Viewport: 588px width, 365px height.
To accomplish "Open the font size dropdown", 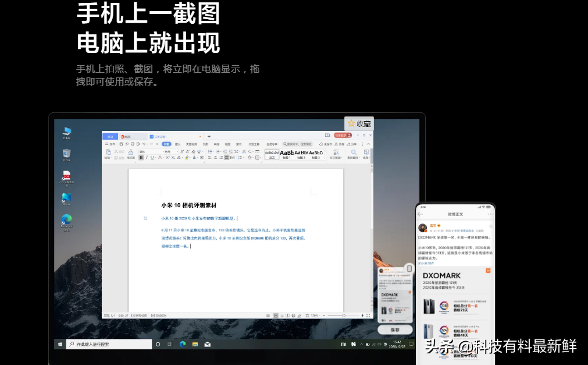I will coord(172,152).
